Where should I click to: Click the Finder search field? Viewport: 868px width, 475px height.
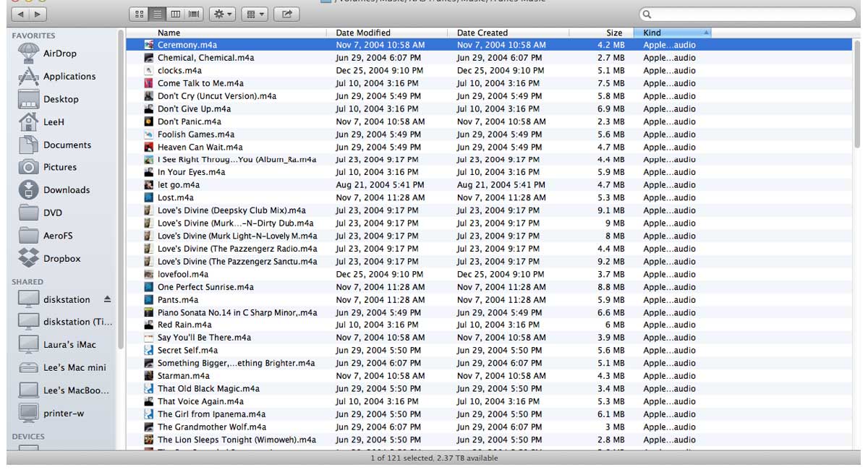tap(747, 14)
